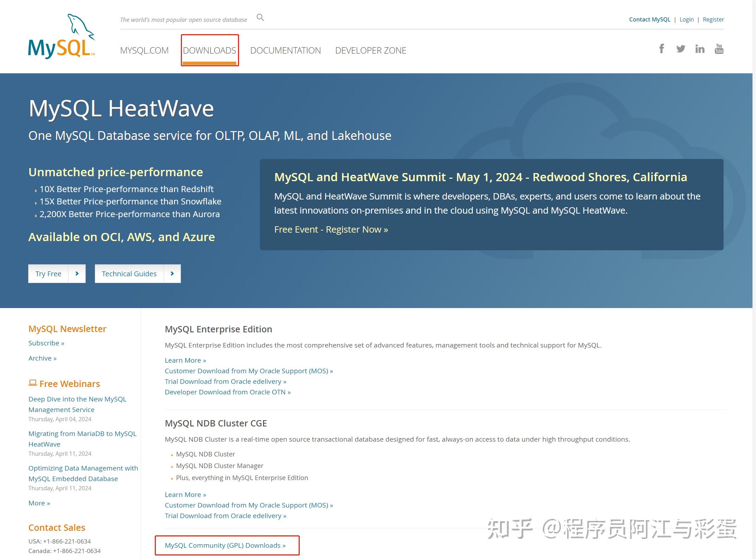Open MySQL's YouTube channel icon
The height and width of the screenshot is (559, 756).
pos(719,49)
